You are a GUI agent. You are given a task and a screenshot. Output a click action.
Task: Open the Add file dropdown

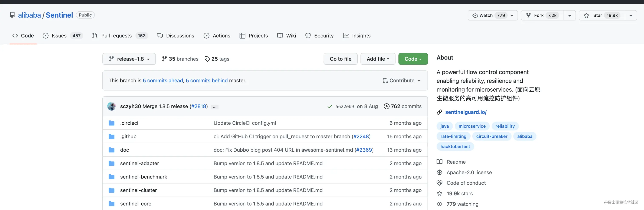coord(378,59)
